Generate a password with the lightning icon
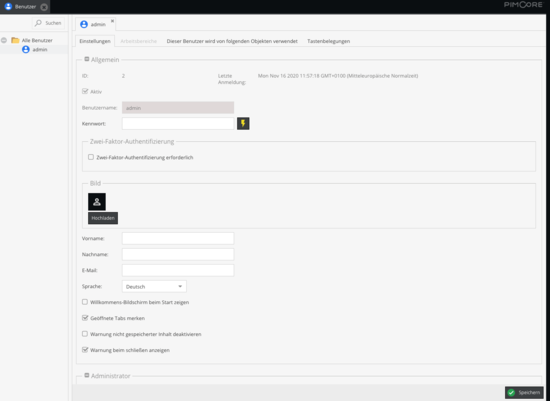 (x=243, y=123)
